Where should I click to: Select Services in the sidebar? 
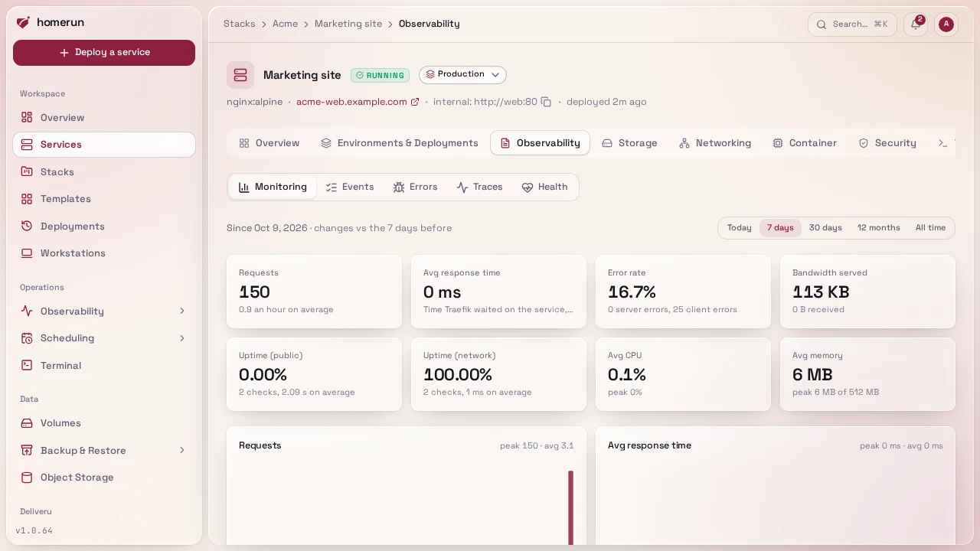pos(104,145)
